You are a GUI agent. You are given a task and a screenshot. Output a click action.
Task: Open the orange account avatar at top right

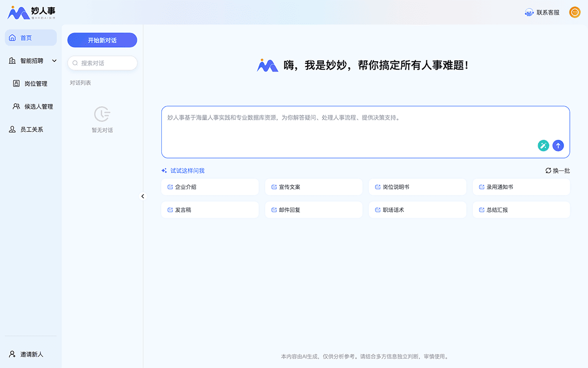click(574, 12)
